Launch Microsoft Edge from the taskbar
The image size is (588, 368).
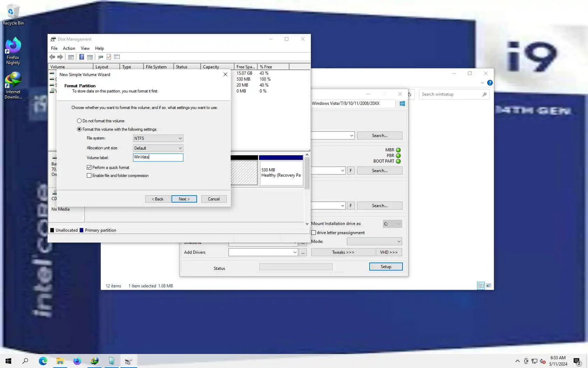(x=43, y=361)
